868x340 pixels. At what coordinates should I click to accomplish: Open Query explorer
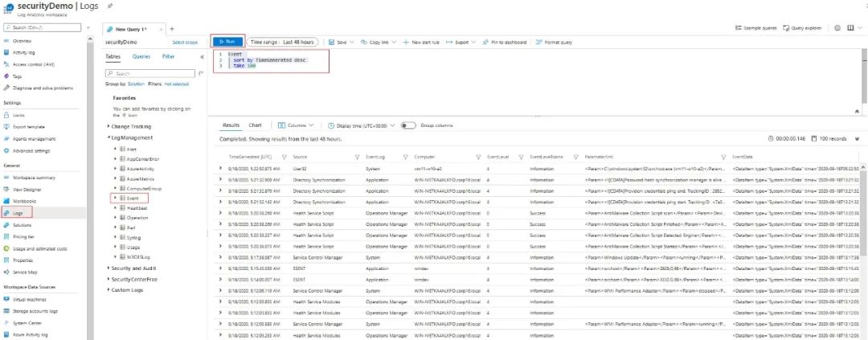point(802,27)
